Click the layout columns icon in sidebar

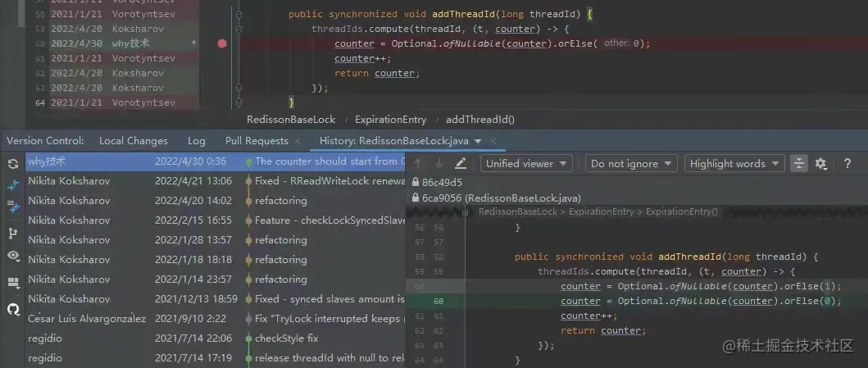[13, 283]
